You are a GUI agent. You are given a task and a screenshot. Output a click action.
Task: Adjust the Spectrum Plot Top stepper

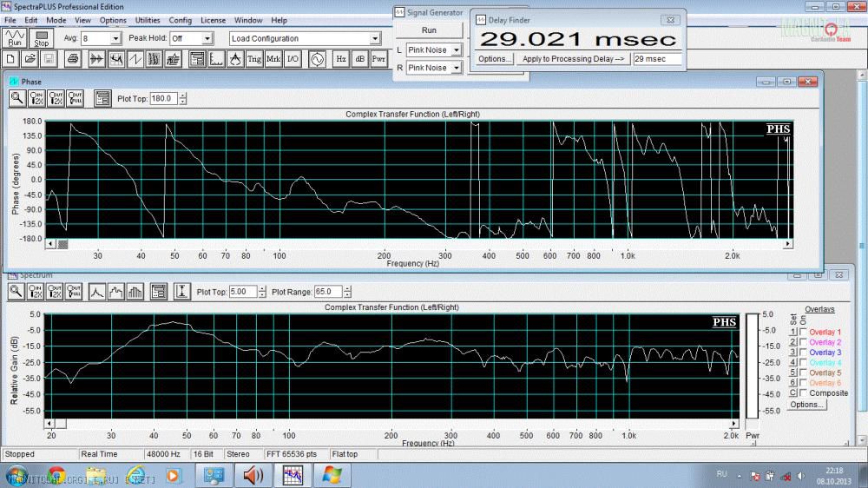click(x=262, y=292)
